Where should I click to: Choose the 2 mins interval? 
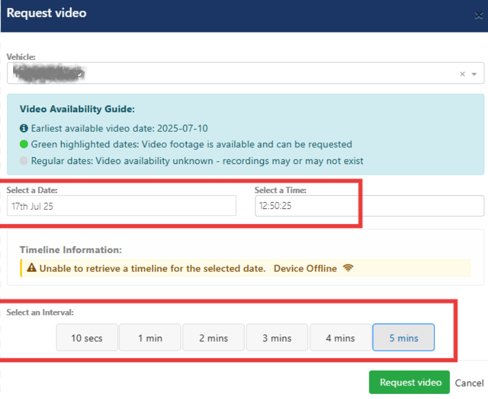tap(213, 337)
